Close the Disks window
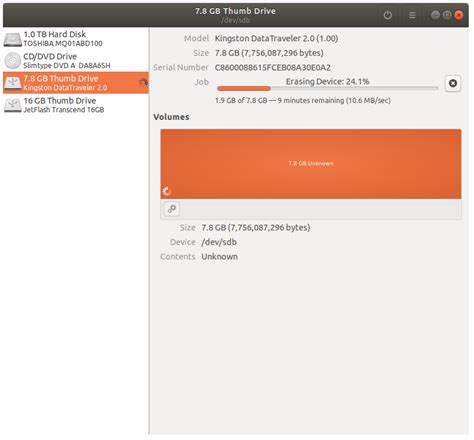The height and width of the screenshot is (440, 474). (459, 15)
